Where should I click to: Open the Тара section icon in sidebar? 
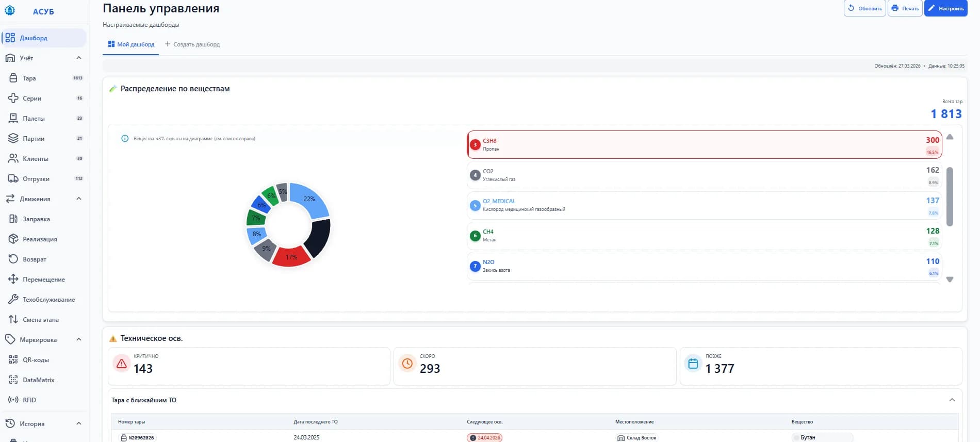click(x=13, y=78)
